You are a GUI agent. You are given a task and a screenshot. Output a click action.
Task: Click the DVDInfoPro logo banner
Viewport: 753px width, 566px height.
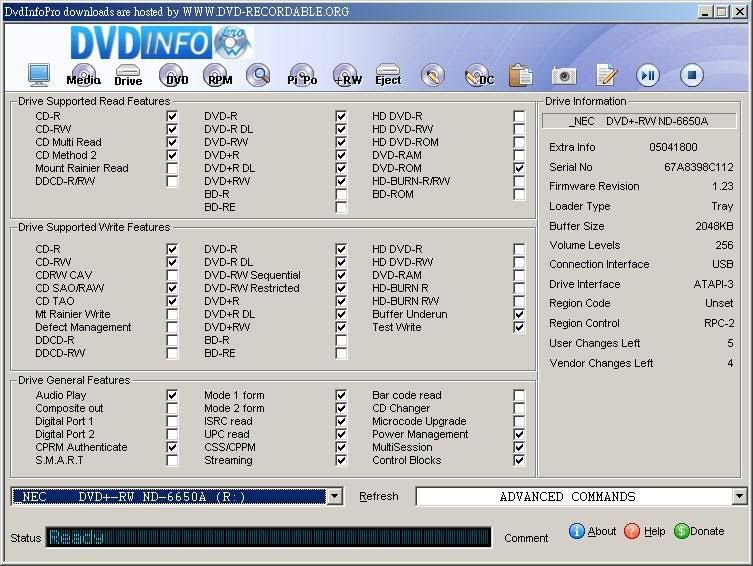(161, 42)
